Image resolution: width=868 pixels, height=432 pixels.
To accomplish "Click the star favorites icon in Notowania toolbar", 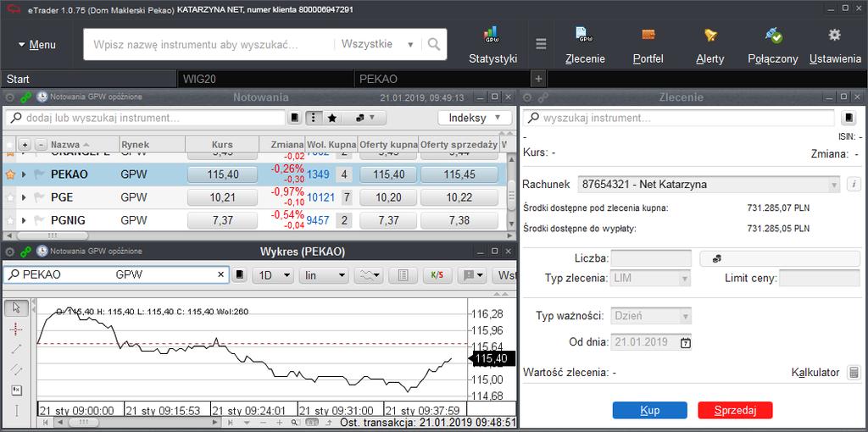I will click(x=331, y=118).
